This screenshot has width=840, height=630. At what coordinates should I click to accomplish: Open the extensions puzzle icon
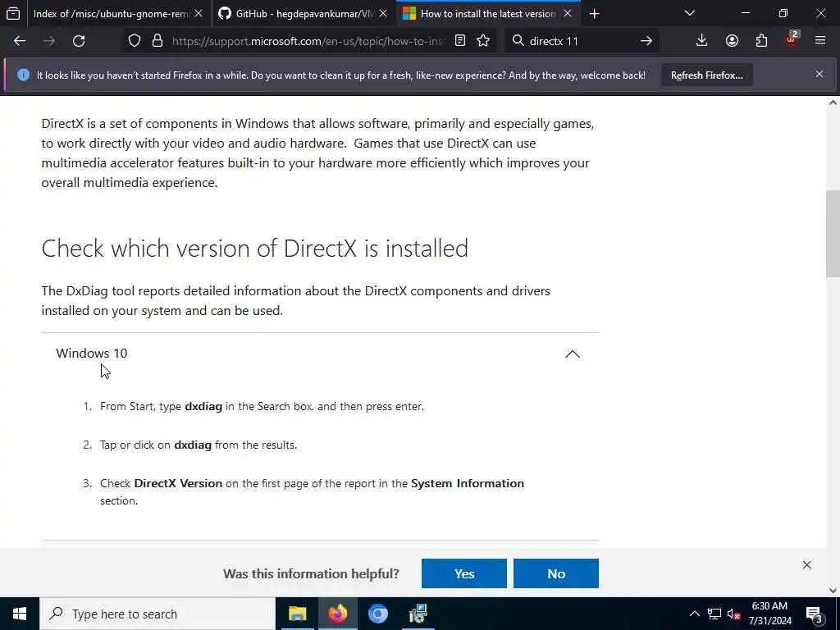[761, 41]
